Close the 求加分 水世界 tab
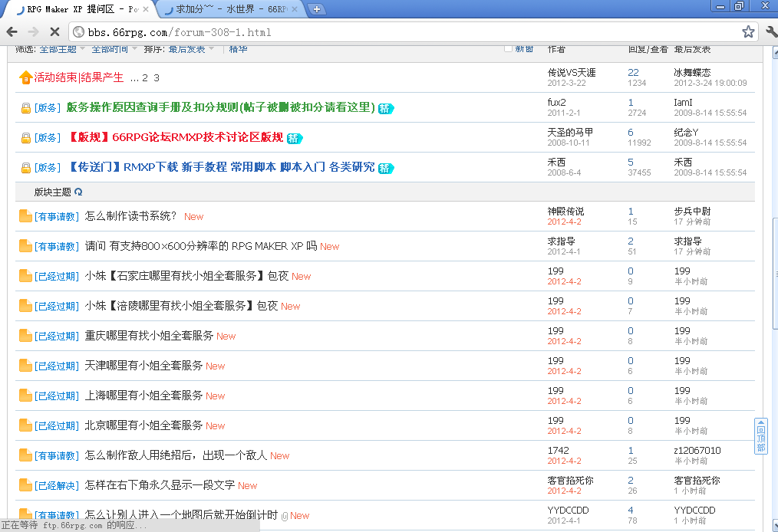This screenshot has height=532, width=778. (294, 9)
